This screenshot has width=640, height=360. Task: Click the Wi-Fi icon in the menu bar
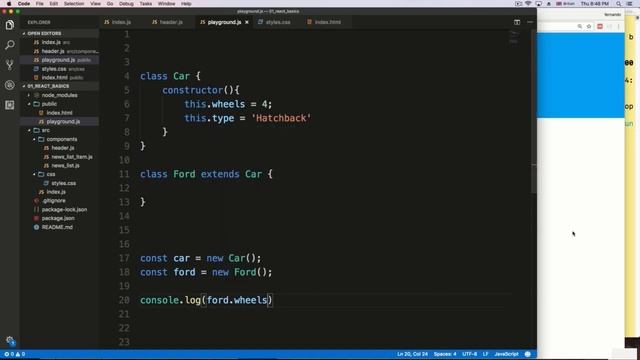528,4
